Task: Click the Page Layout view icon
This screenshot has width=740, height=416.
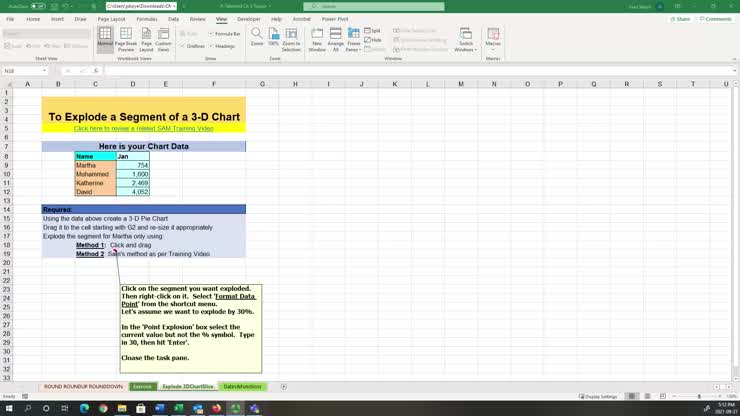Action: coord(146,39)
